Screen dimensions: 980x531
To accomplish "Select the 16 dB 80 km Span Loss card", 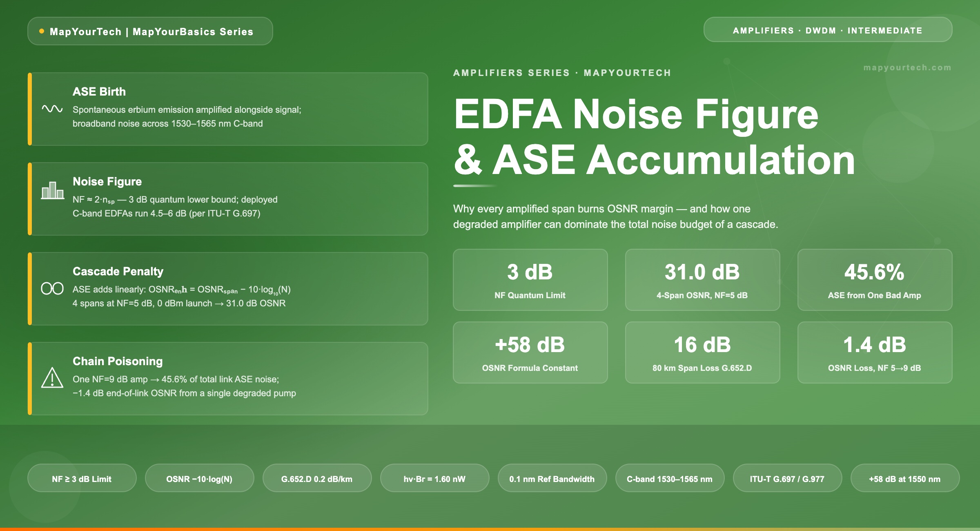I will pyautogui.click(x=702, y=353).
